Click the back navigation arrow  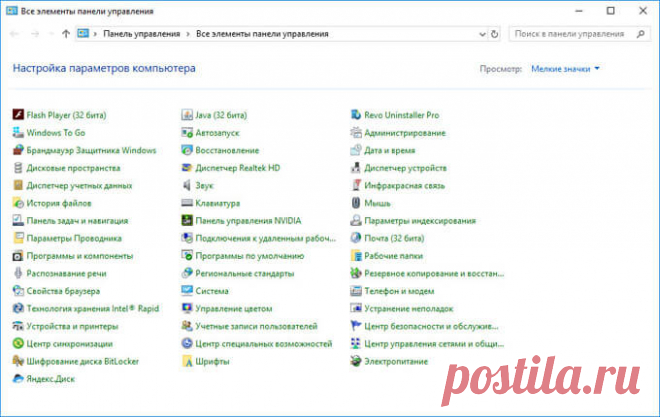14,34
